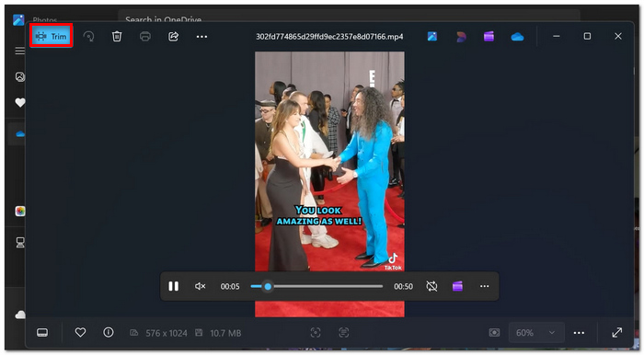Viewport: 644px width, 355px height.
Task: Toggle the filmstrip view icon
Action: coord(42,332)
